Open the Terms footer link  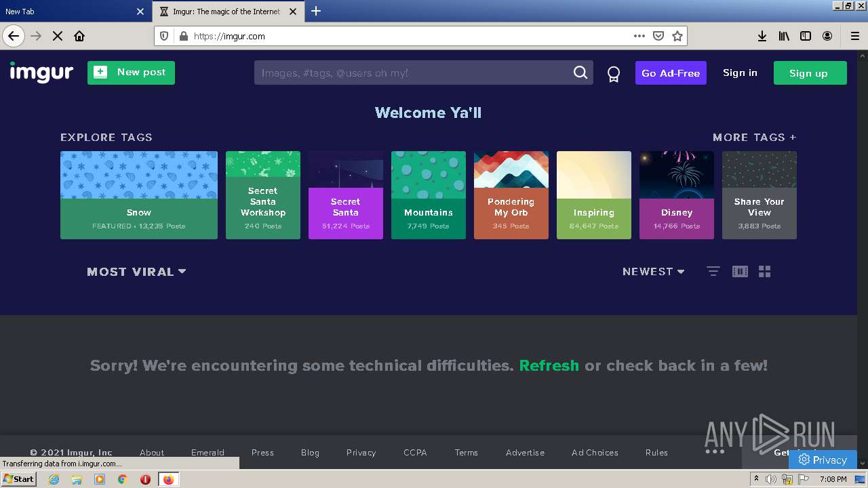point(466,452)
